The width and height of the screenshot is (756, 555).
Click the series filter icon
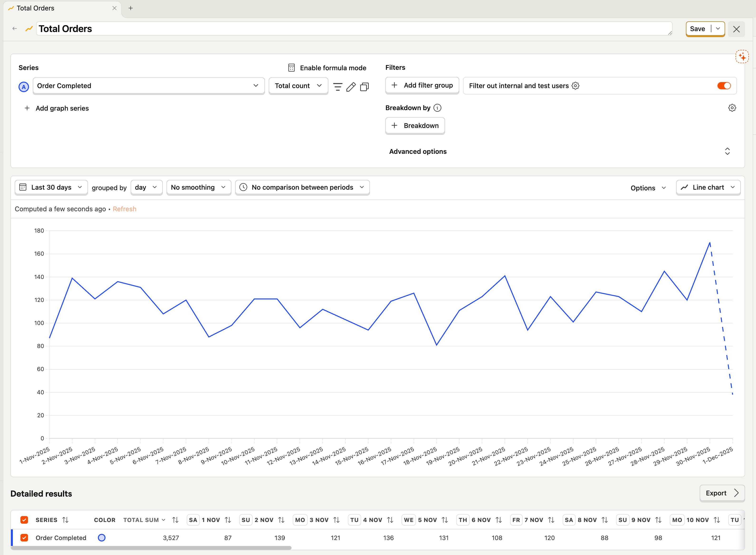pyautogui.click(x=338, y=87)
